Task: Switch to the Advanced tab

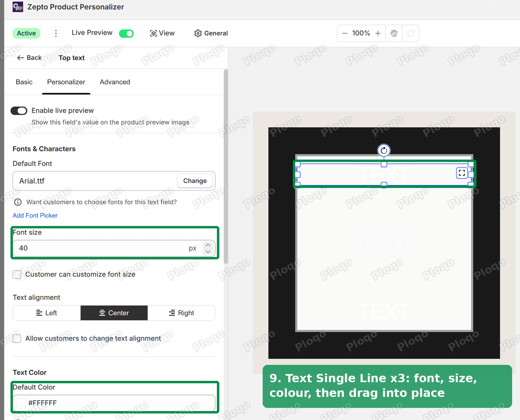Action: pyautogui.click(x=115, y=82)
